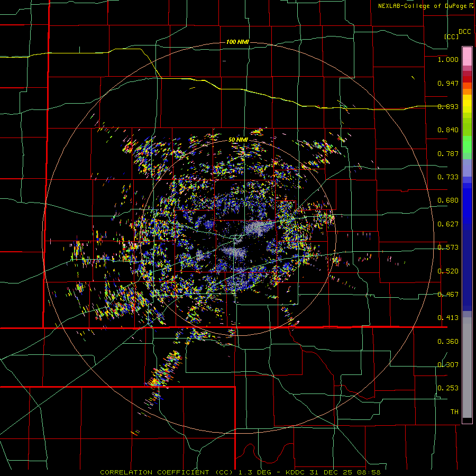Viewport: 476px width, 476px height.
Task: Select the 0.733 scale value
Action: (448, 177)
